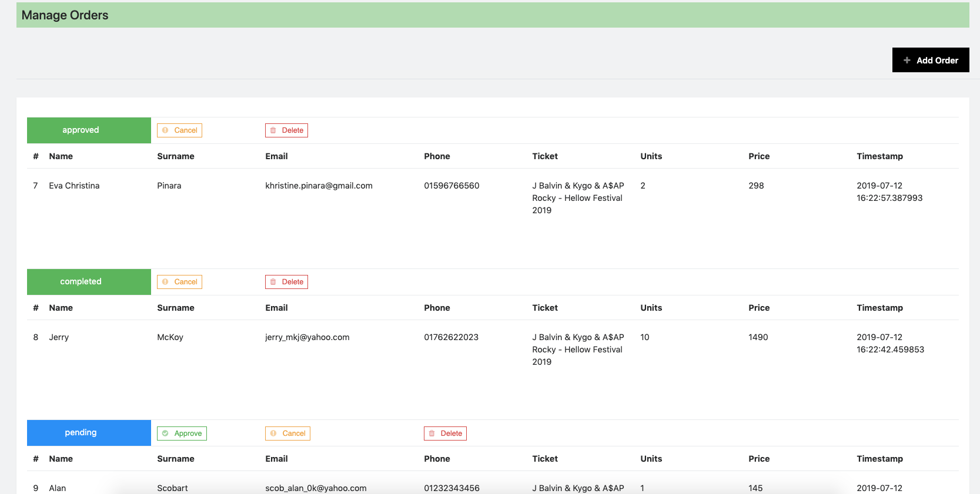Click the ticket name in Jerry's order
Screen dimensions: 980x494
pos(578,350)
